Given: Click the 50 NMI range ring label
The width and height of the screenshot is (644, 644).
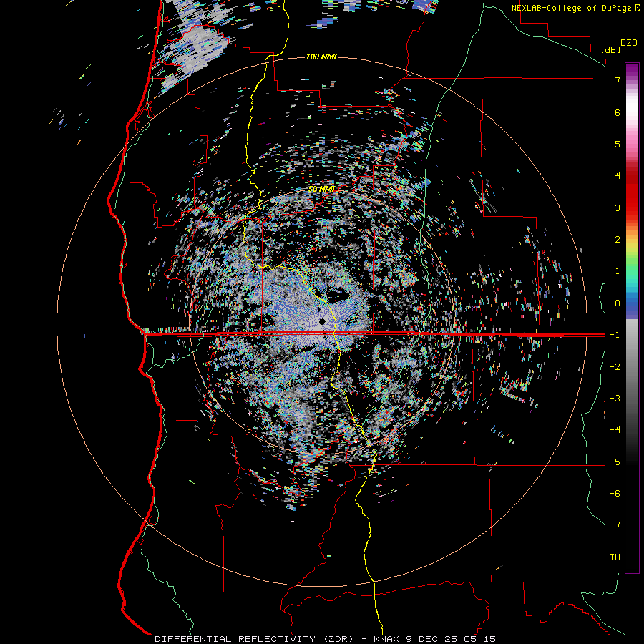Looking at the screenshot, I should (322, 190).
